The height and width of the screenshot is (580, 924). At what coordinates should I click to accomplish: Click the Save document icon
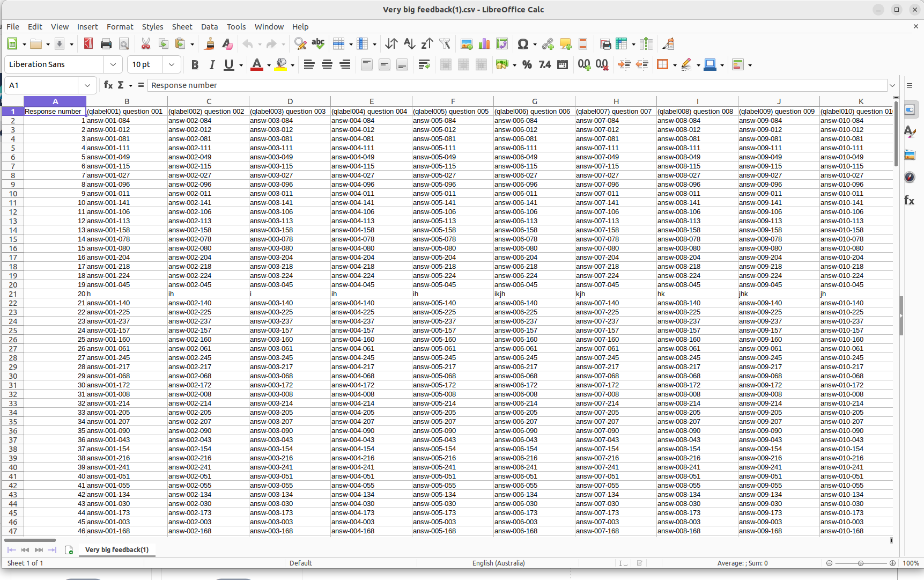point(60,44)
